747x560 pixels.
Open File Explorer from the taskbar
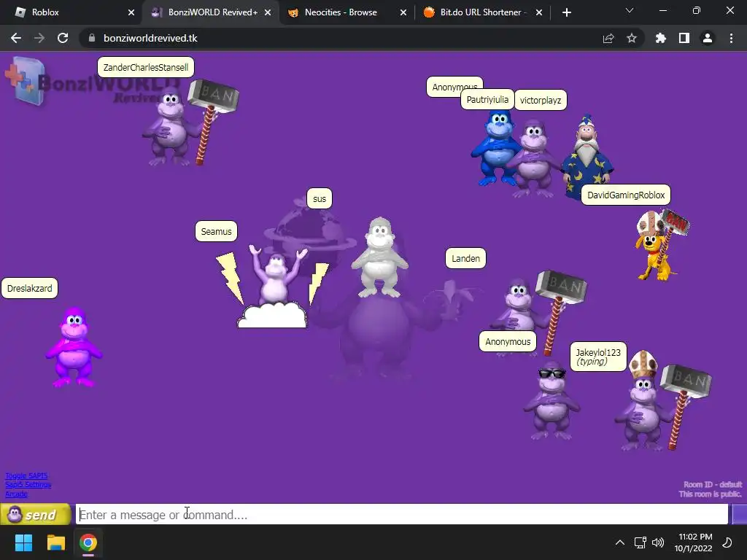pos(55,542)
